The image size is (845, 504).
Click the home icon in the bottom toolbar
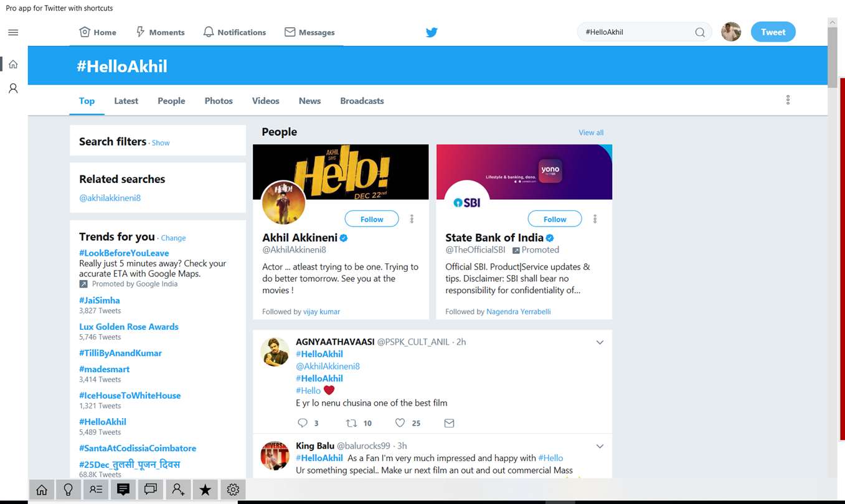point(42,490)
